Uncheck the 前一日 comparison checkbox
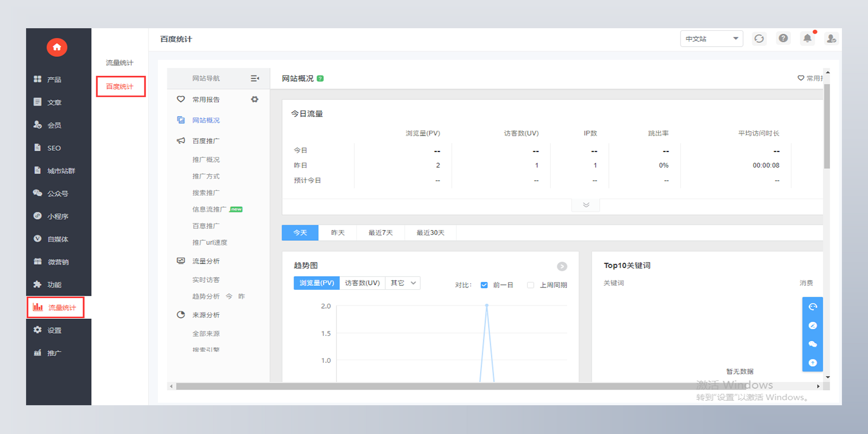 click(x=484, y=285)
